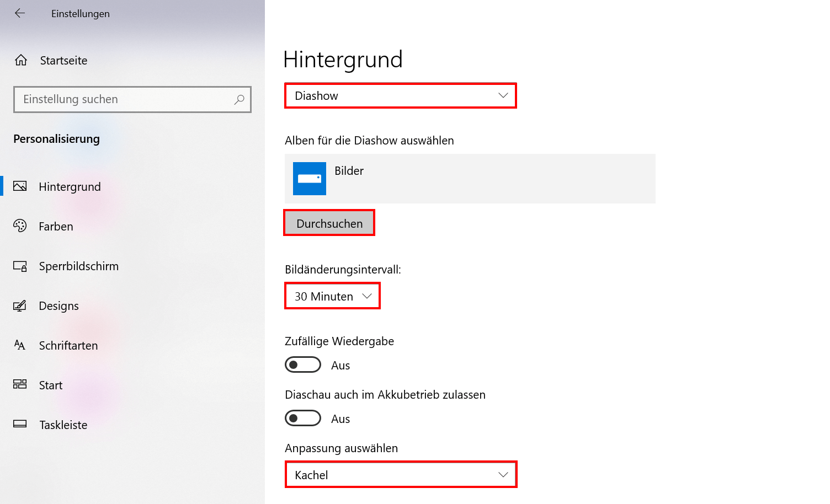Click the search magnifier icon
This screenshot has height=504, width=830.
(x=239, y=100)
